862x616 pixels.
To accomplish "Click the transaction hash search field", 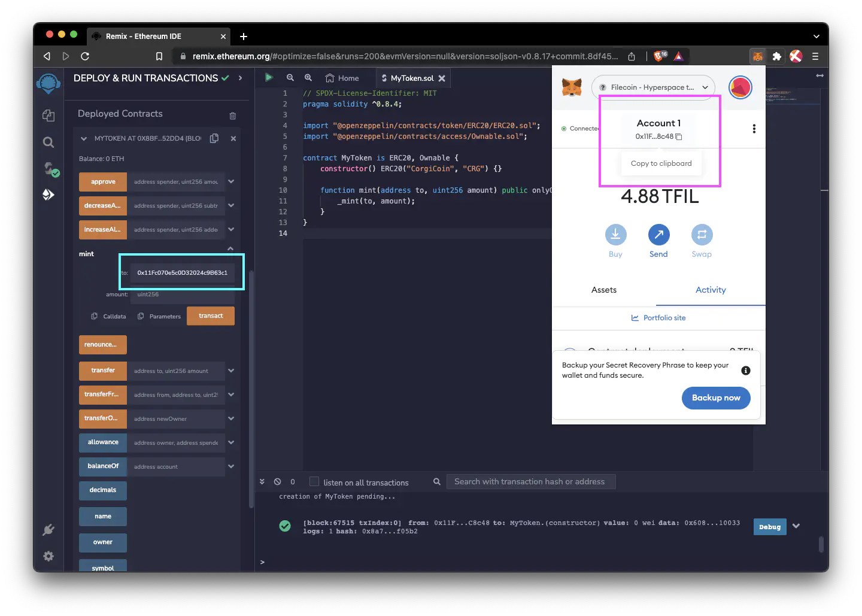I will click(x=531, y=482).
